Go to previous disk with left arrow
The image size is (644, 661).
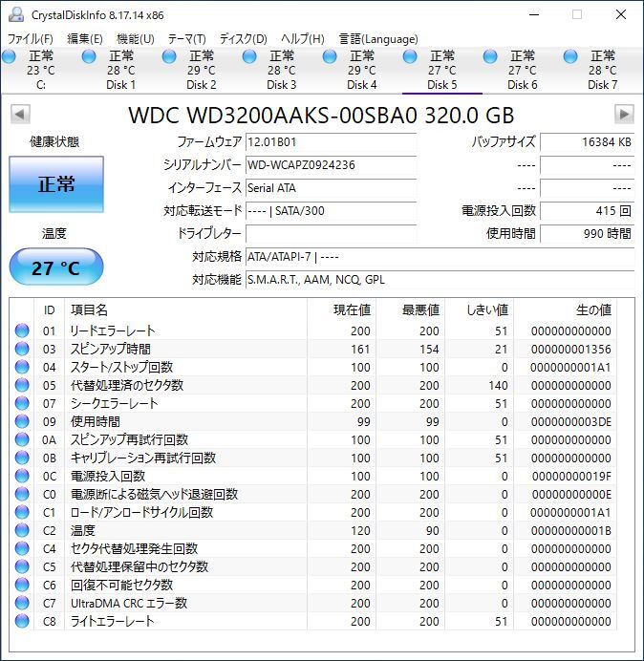20,115
